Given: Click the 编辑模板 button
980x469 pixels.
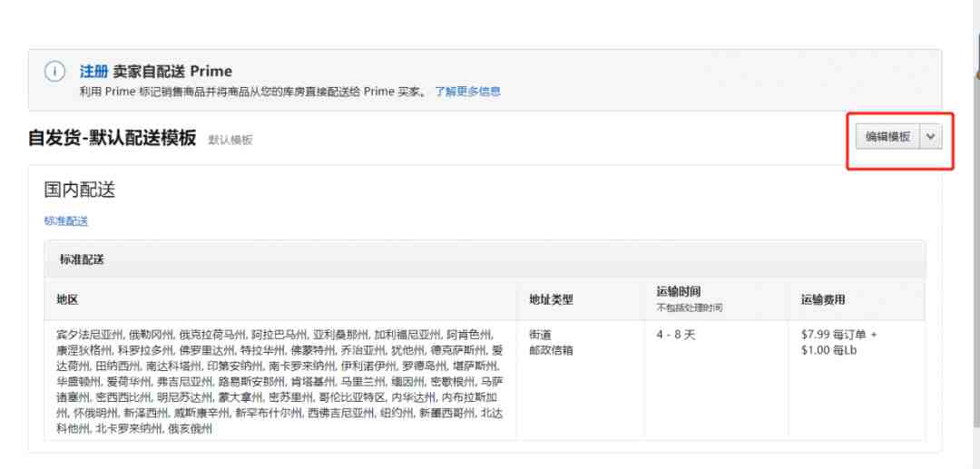Looking at the screenshot, I should [x=887, y=137].
